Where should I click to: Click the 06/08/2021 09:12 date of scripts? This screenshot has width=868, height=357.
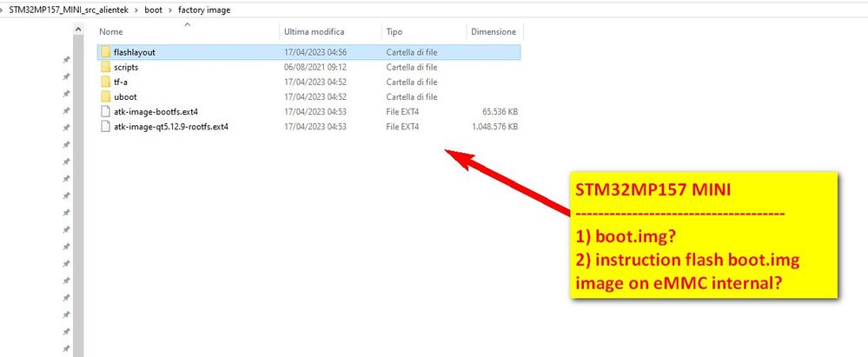(315, 68)
